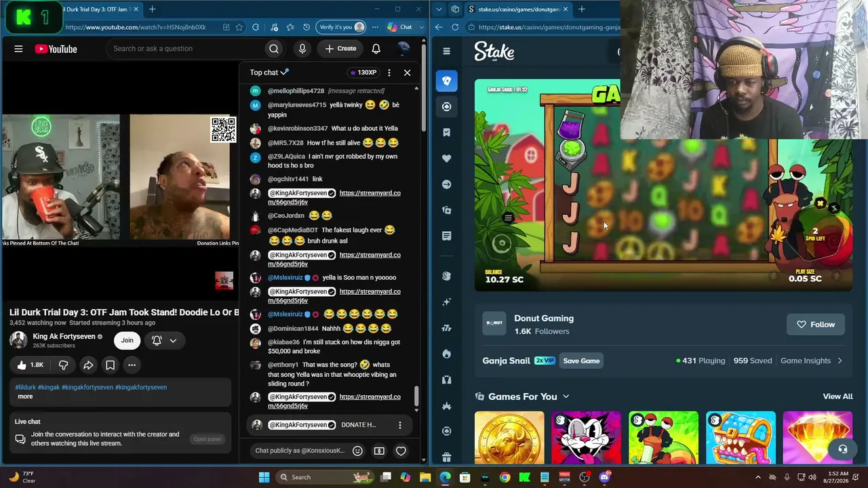Expand the Games For You dropdown
The image size is (868, 488).
(566, 396)
